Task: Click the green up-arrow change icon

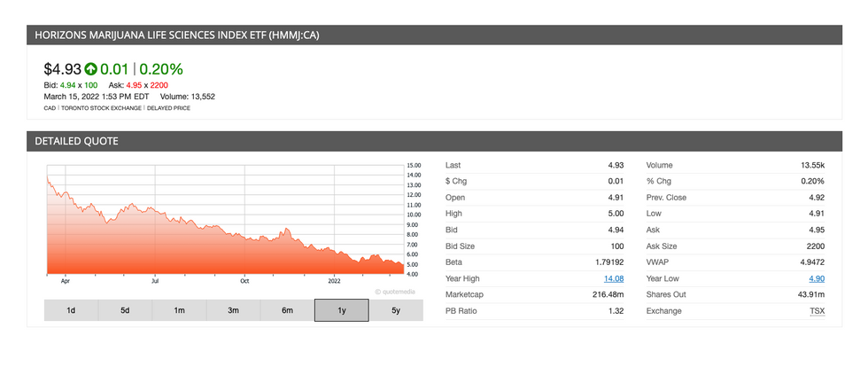Action: [90, 69]
